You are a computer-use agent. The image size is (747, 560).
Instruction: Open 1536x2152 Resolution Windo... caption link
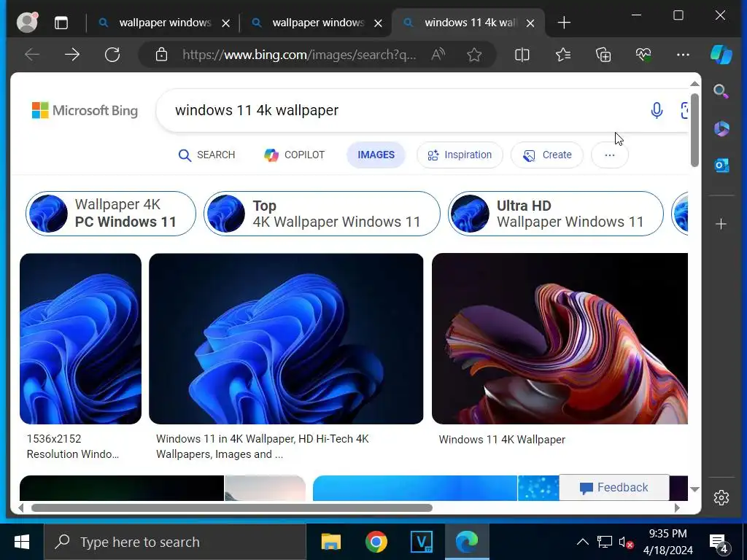point(73,446)
